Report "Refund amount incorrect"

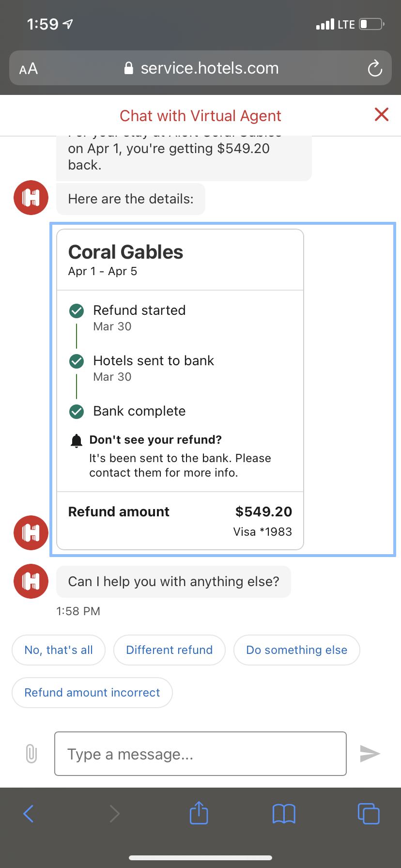pos(92,693)
